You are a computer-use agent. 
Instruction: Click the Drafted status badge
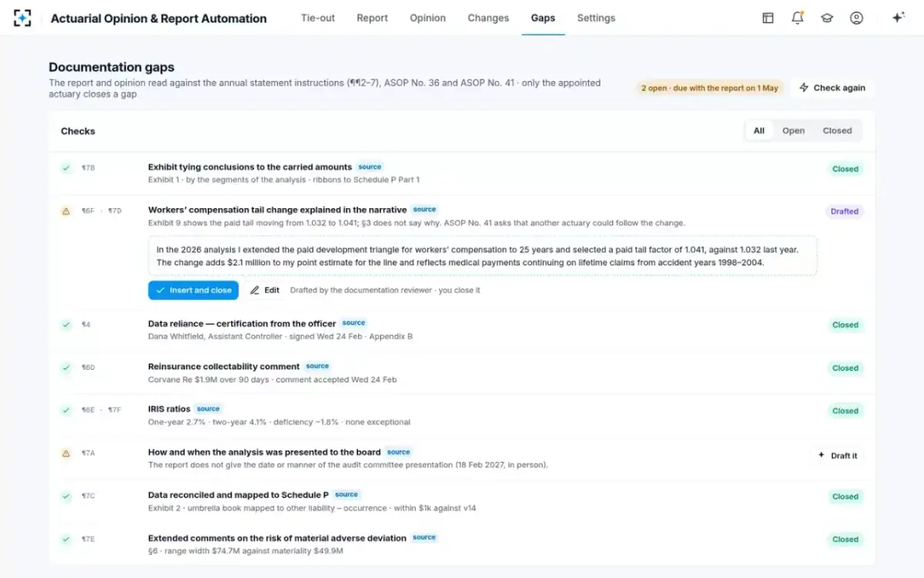[x=845, y=211]
